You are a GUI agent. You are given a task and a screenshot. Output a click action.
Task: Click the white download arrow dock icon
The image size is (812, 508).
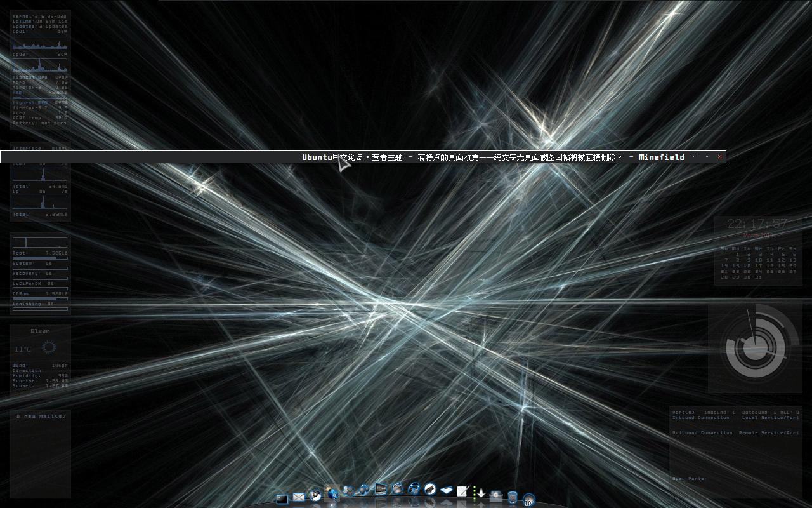coord(481,493)
